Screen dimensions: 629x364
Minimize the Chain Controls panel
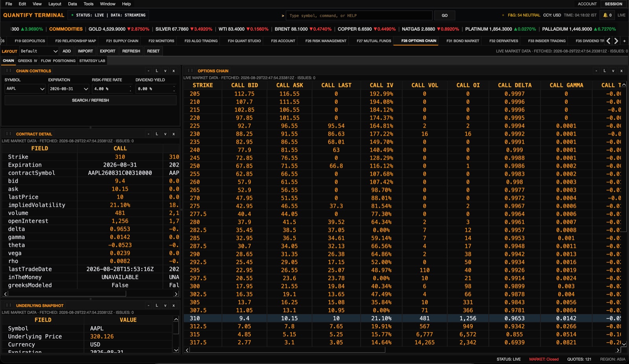149,71
